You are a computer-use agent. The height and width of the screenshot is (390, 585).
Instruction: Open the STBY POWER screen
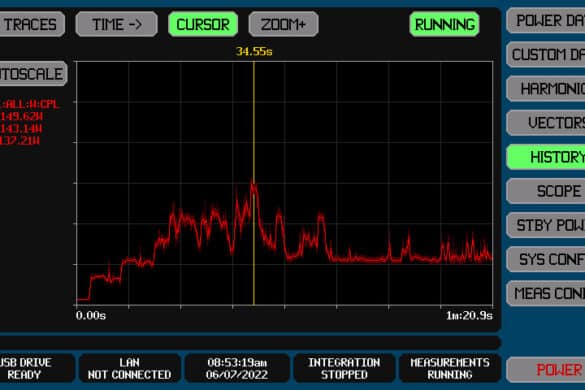pos(546,225)
